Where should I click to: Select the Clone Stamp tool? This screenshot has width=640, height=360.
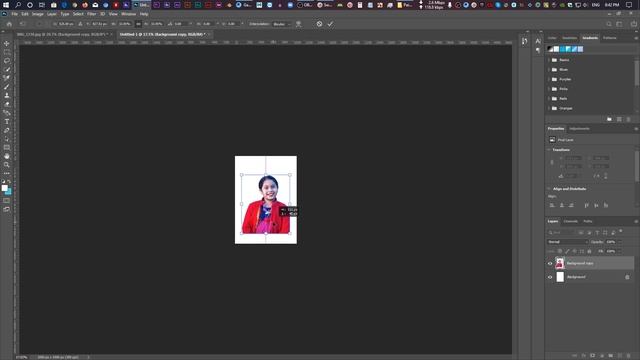click(7, 95)
